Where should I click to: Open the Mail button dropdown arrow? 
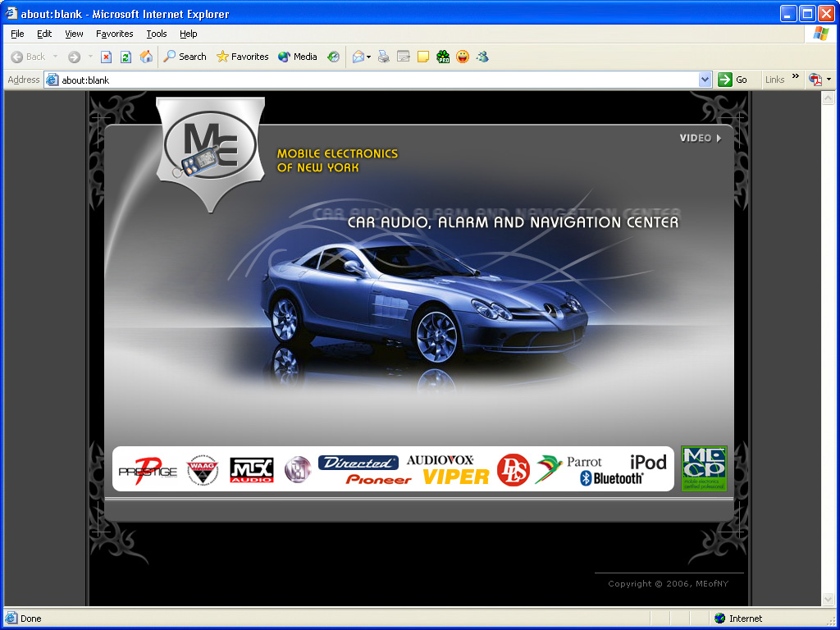click(369, 57)
